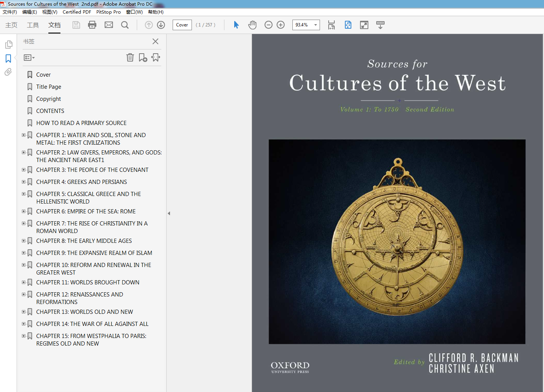Expand Chapter 5 Classical Greece bookmark
Image resolution: width=544 pixels, height=392 pixels.
pos(23,194)
